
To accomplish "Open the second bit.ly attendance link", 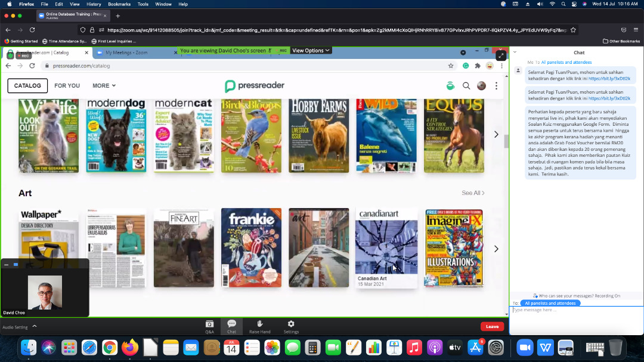I will 609,98.
